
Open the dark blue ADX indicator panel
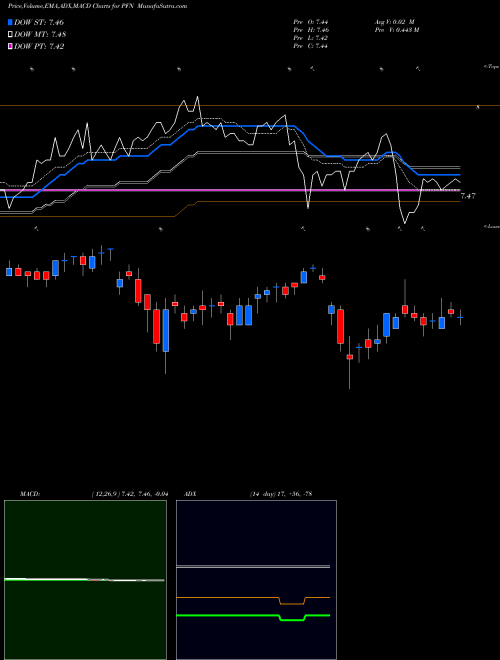(x=256, y=580)
